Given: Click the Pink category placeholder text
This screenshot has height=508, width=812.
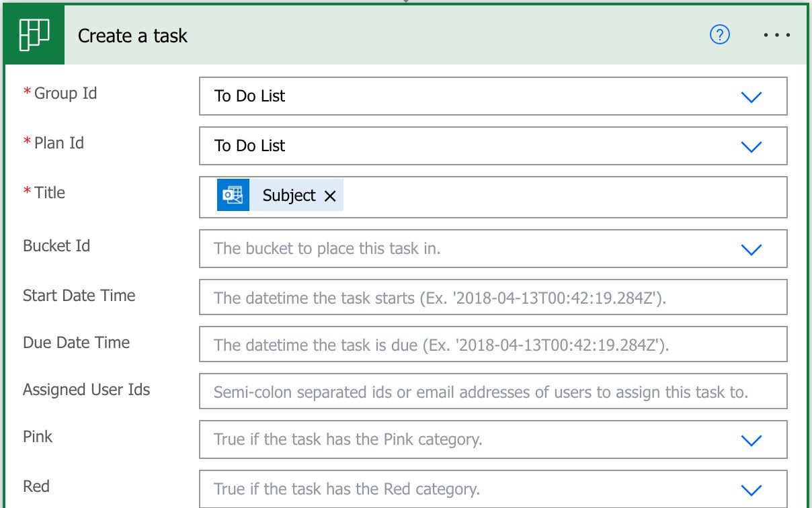Looking at the screenshot, I should [x=348, y=439].
